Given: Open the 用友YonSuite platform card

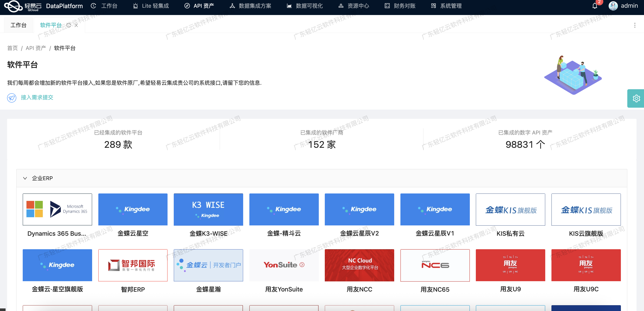Looking at the screenshot, I should point(284,271).
